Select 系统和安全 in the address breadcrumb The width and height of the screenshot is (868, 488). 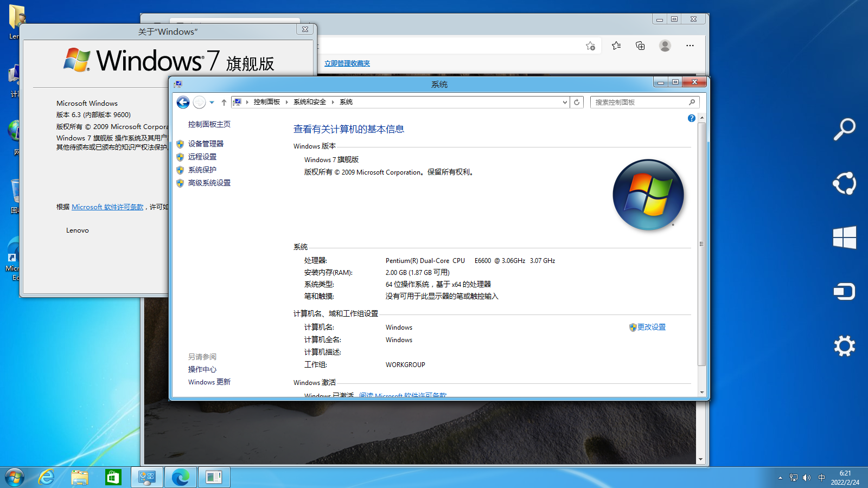point(310,102)
